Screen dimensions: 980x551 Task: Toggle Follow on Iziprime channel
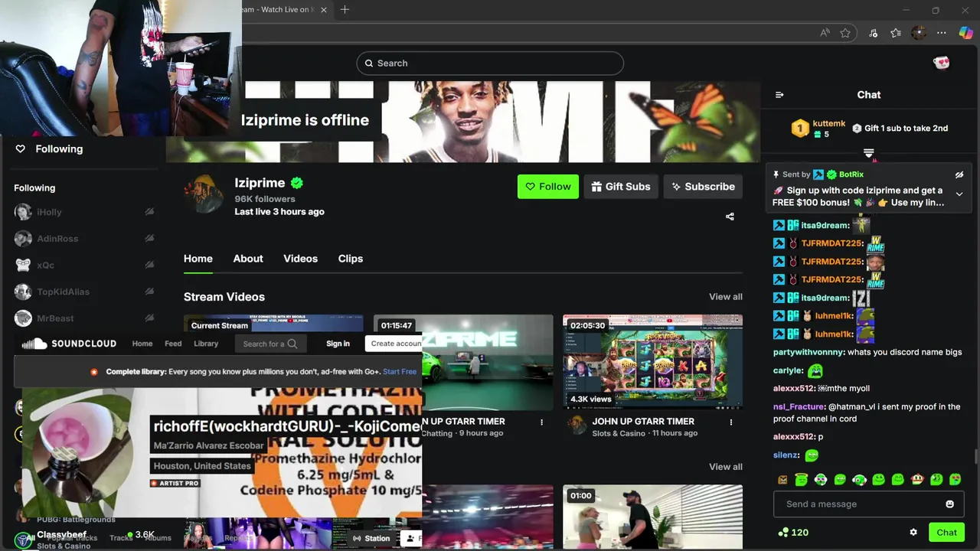548,187
